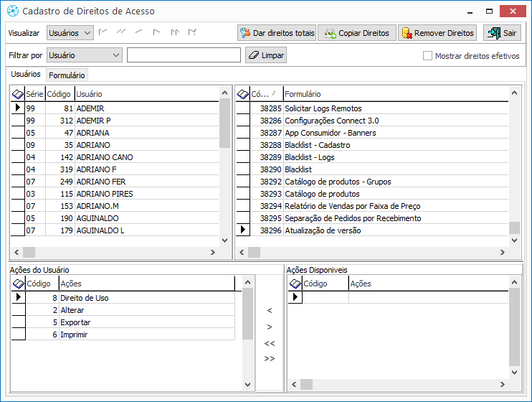Enable Mostrar direitos efetivos checkbox
Image resolution: width=532 pixels, height=402 pixels.
(427, 56)
